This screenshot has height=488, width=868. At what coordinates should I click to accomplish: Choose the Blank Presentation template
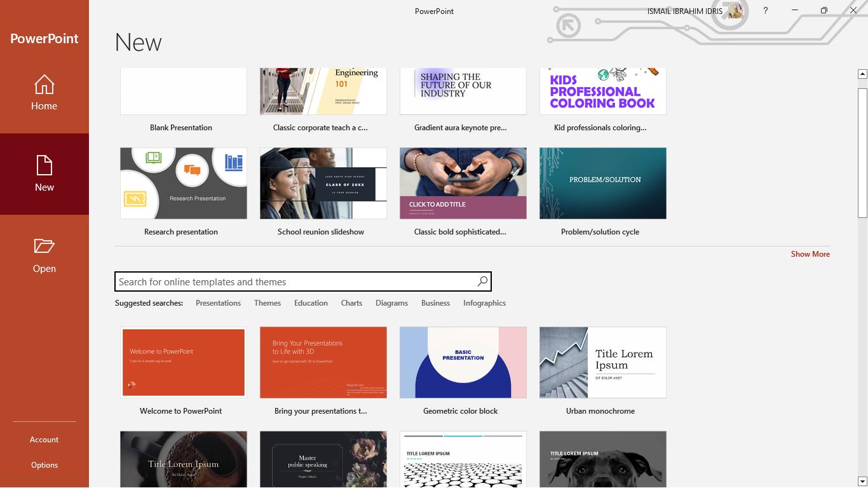tap(183, 92)
